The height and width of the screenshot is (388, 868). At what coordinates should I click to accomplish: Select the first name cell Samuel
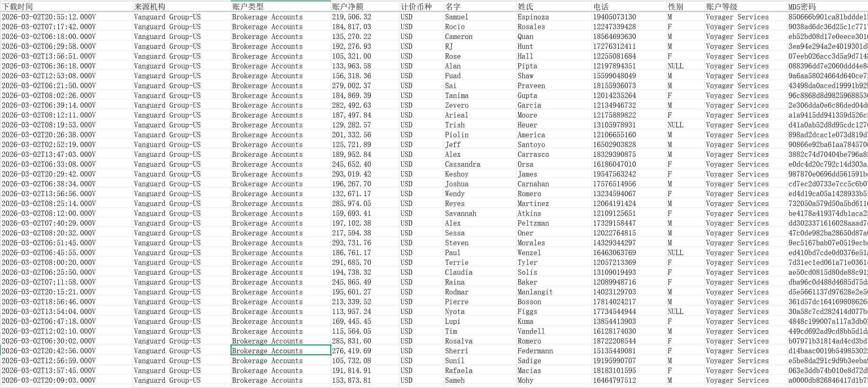tap(480, 17)
